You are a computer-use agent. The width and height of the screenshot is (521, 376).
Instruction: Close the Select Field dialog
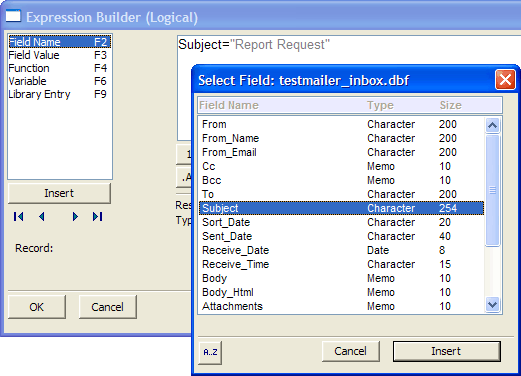coord(505,80)
